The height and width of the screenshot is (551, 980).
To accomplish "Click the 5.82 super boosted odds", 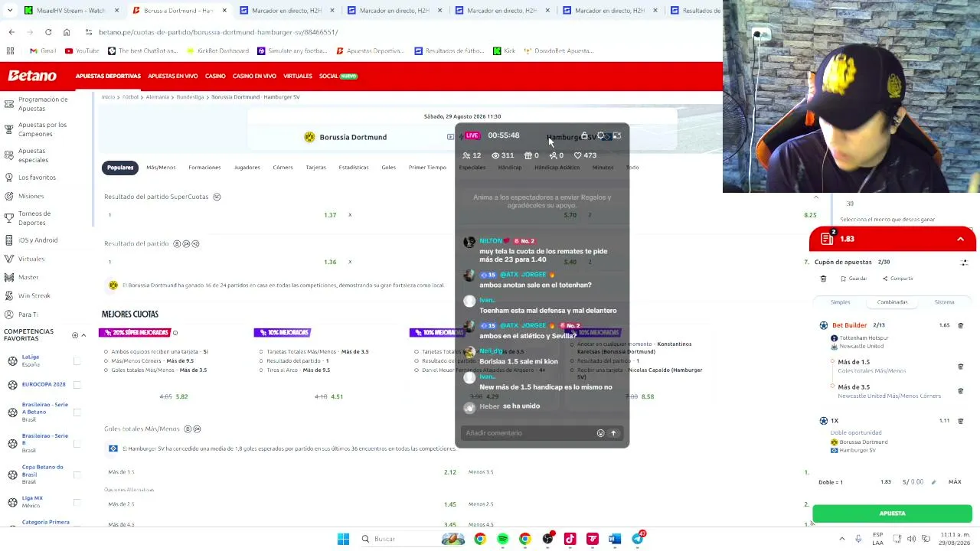I will (x=181, y=396).
